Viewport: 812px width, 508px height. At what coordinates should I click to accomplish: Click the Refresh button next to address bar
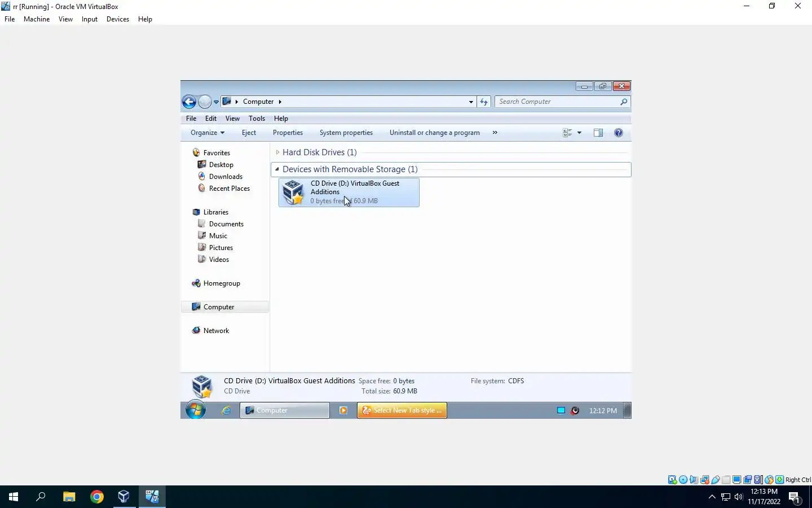point(484,102)
